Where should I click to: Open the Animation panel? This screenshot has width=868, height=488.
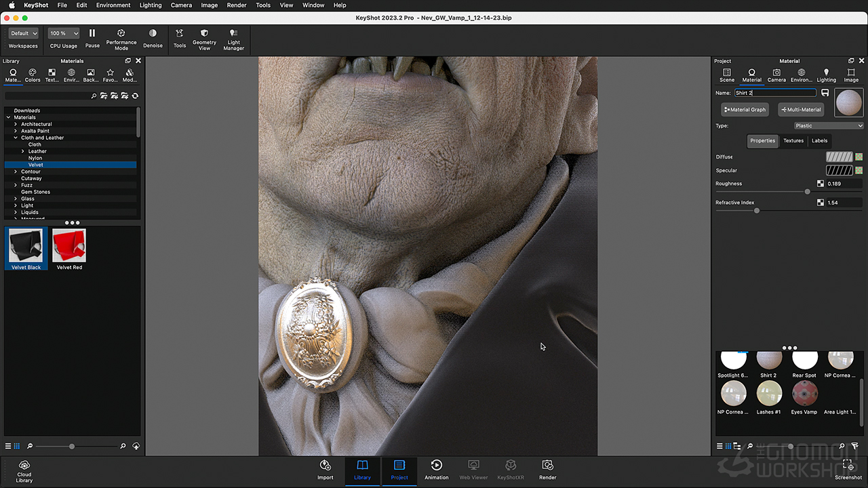436,465
